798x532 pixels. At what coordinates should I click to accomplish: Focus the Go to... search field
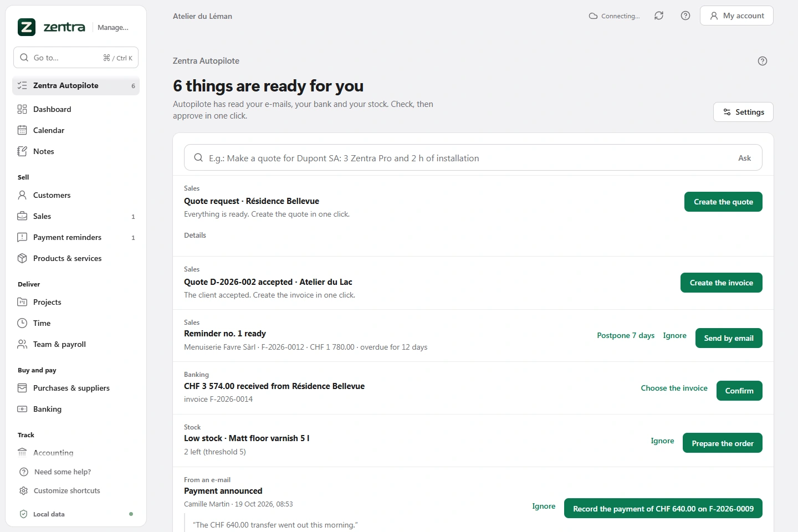click(x=76, y=58)
